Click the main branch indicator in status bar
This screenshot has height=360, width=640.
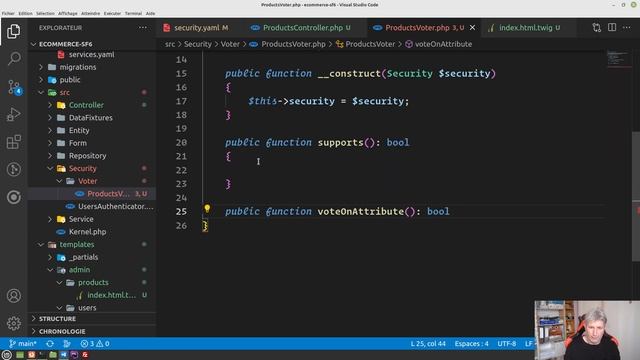[23, 344]
